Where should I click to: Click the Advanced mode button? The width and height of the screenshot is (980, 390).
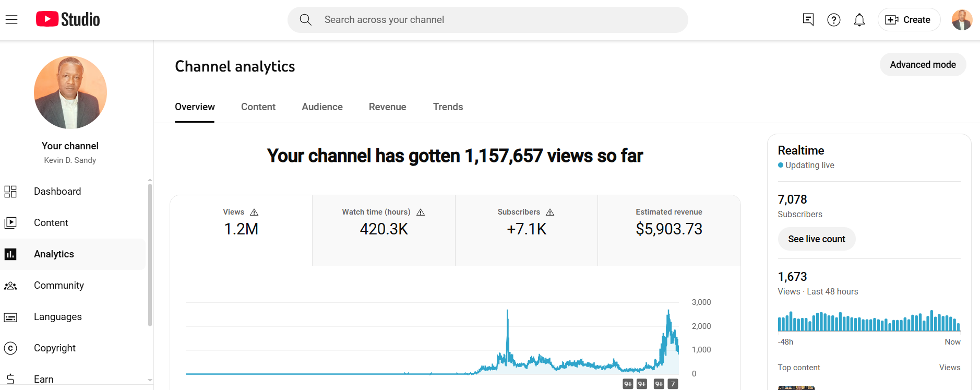[x=923, y=65]
